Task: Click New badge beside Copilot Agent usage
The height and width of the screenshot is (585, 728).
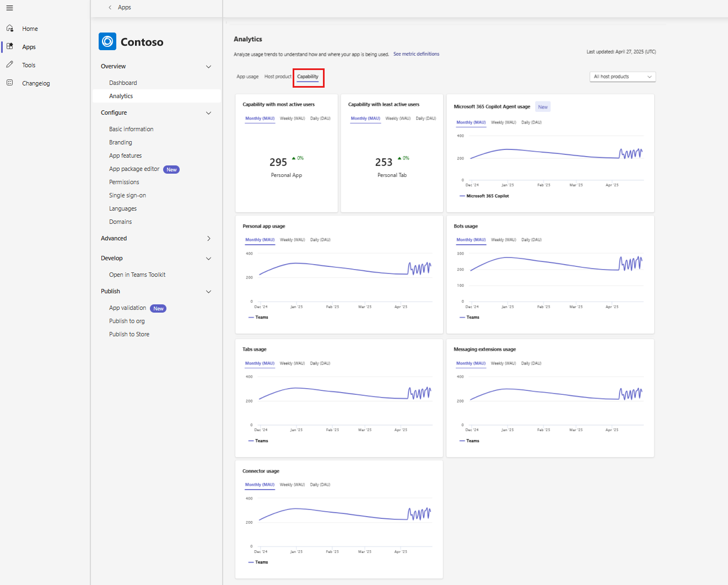Action: pyautogui.click(x=543, y=107)
